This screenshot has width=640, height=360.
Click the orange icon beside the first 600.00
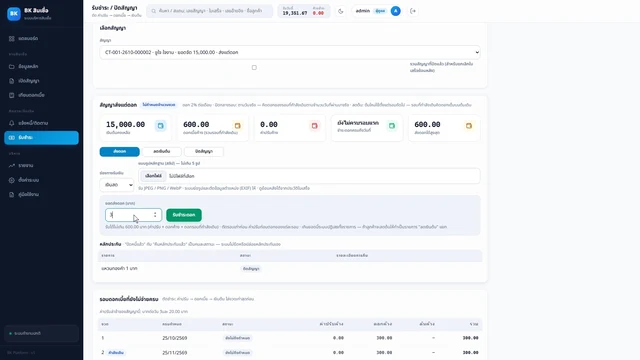[237, 126]
